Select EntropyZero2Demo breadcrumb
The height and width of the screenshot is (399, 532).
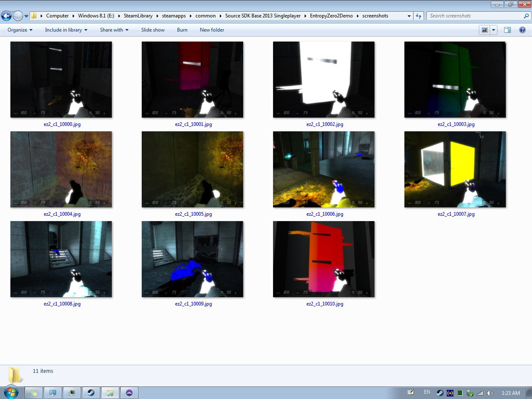pyautogui.click(x=331, y=16)
